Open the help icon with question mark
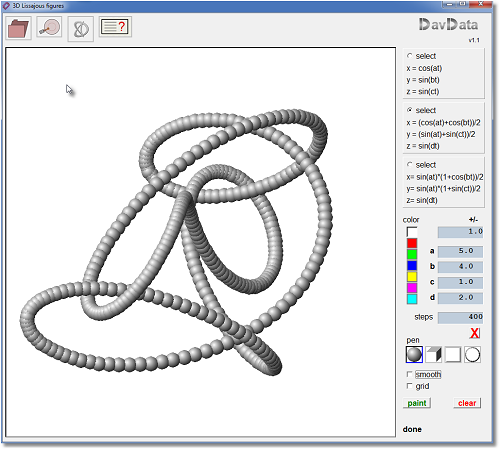Image resolution: width=500 pixels, height=450 pixels. click(x=115, y=27)
